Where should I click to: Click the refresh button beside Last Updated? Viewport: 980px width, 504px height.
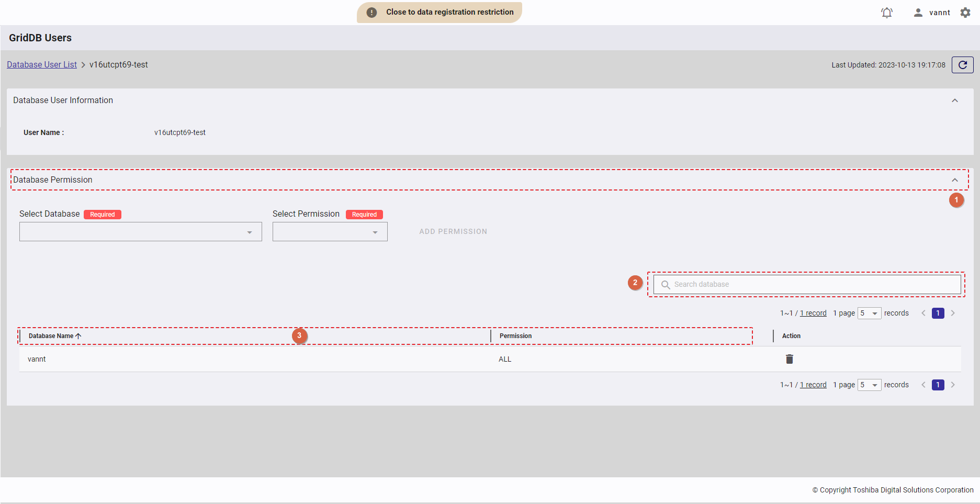click(962, 65)
